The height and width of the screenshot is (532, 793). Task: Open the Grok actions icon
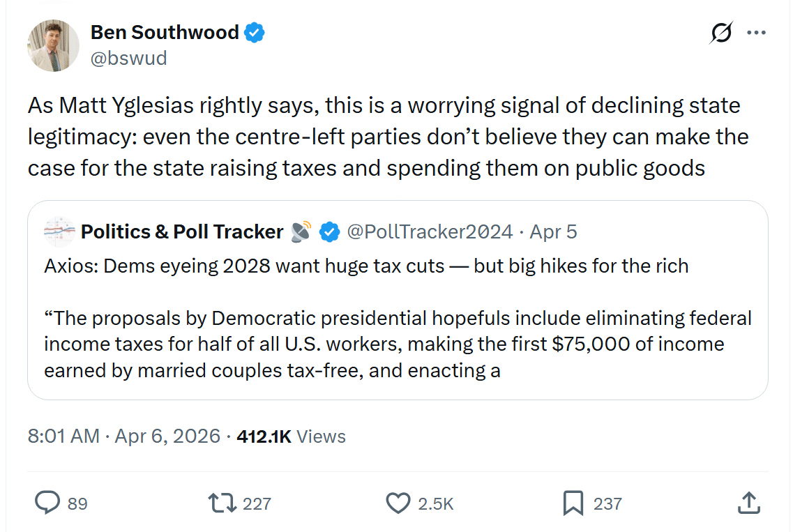tap(721, 33)
